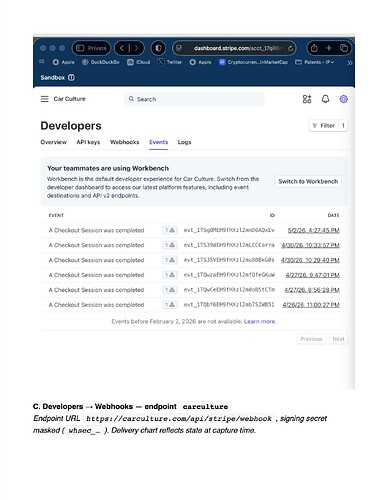
Task: Click the Previous pagination button
Action: [x=311, y=339]
